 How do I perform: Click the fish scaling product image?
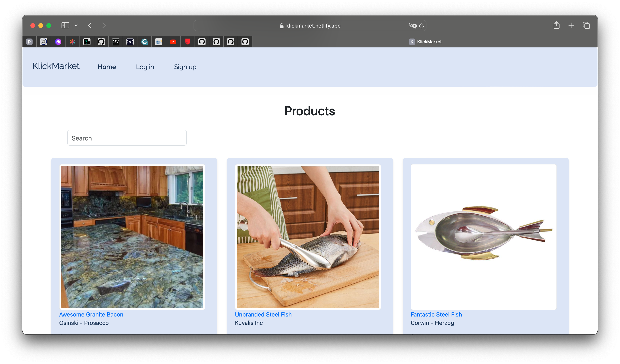[x=308, y=237]
